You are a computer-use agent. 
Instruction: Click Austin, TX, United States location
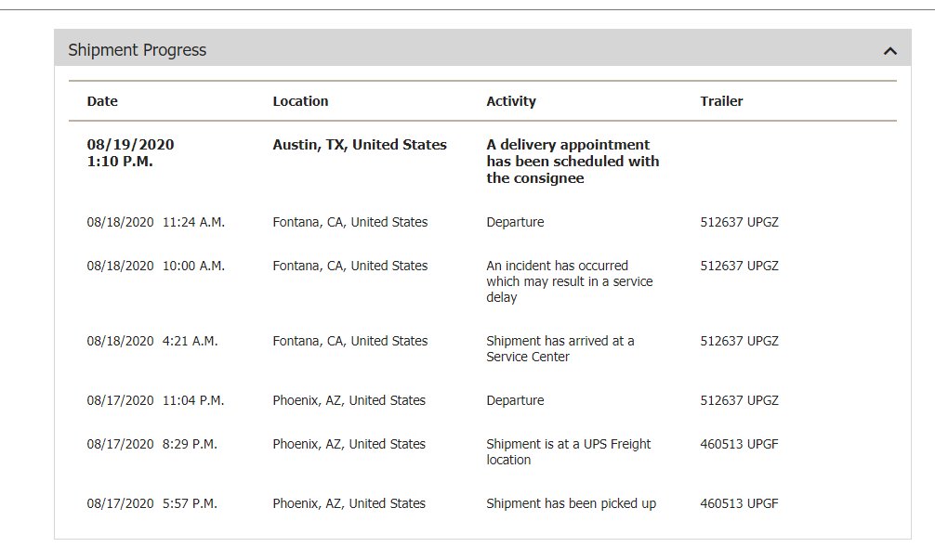[x=360, y=145]
